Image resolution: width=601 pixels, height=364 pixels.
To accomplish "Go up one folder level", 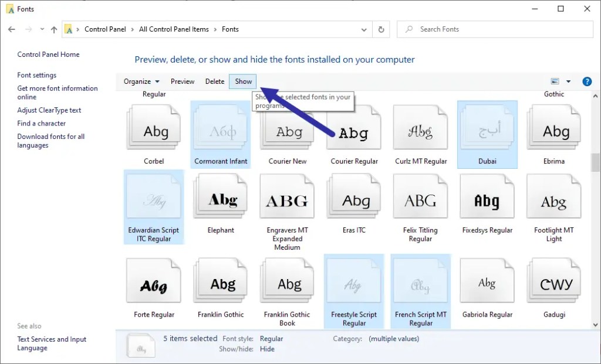I will tap(54, 29).
